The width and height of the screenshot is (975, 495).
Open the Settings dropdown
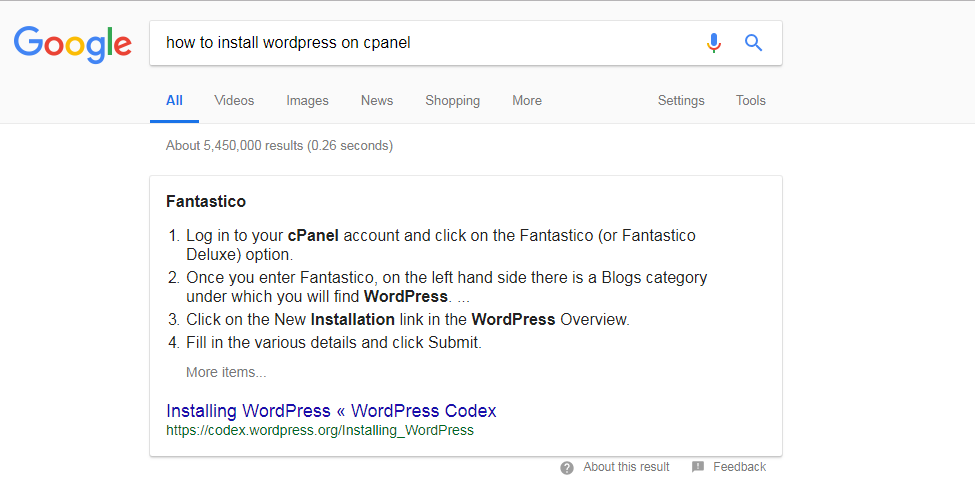681,100
